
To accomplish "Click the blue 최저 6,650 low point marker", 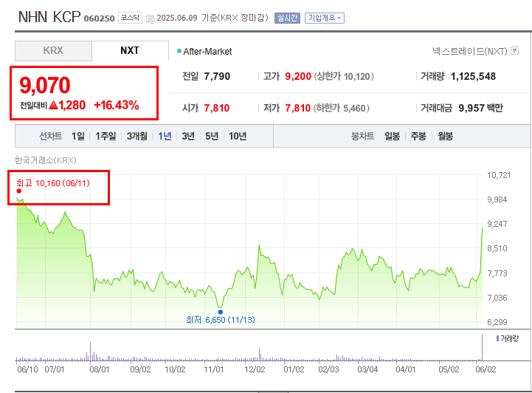I will click(x=221, y=312).
